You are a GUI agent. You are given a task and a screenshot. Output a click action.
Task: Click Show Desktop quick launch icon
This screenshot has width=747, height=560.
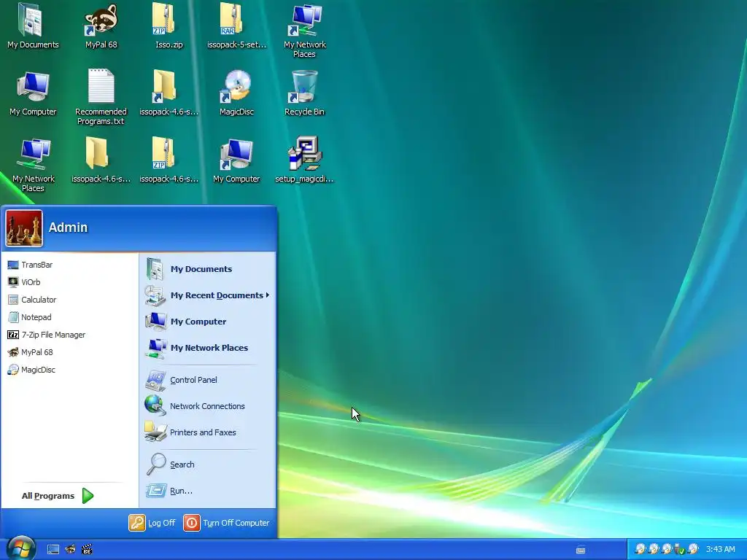click(x=53, y=550)
